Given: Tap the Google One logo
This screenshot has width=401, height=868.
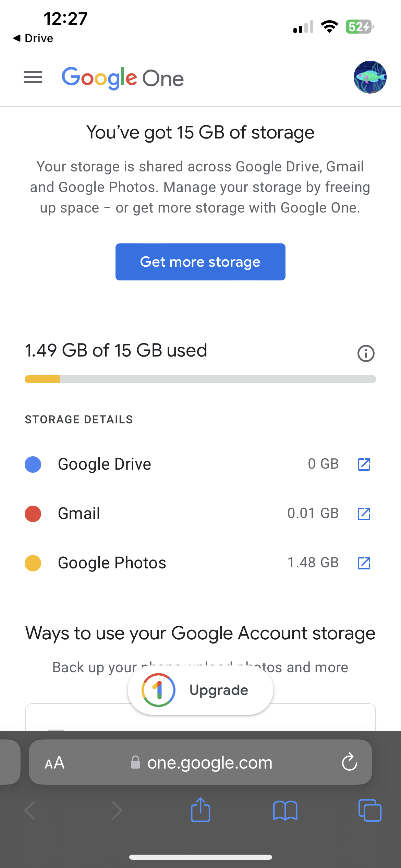Looking at the screenshot, I should 123,78.
